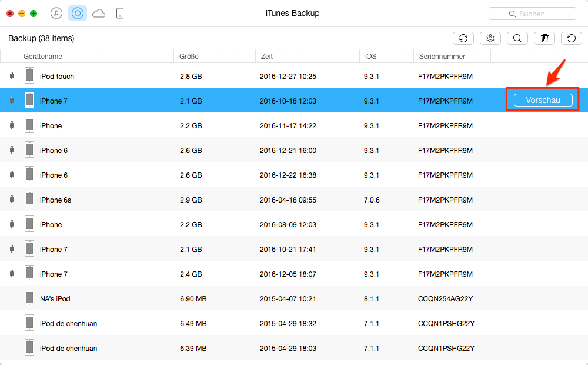Maximize window with green button

(34, 14)
